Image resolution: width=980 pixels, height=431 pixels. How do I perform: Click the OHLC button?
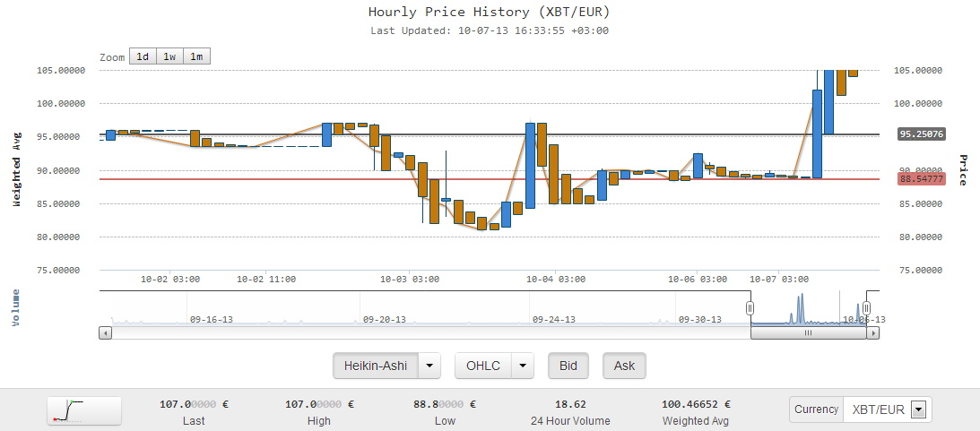(x=483, y=366)
